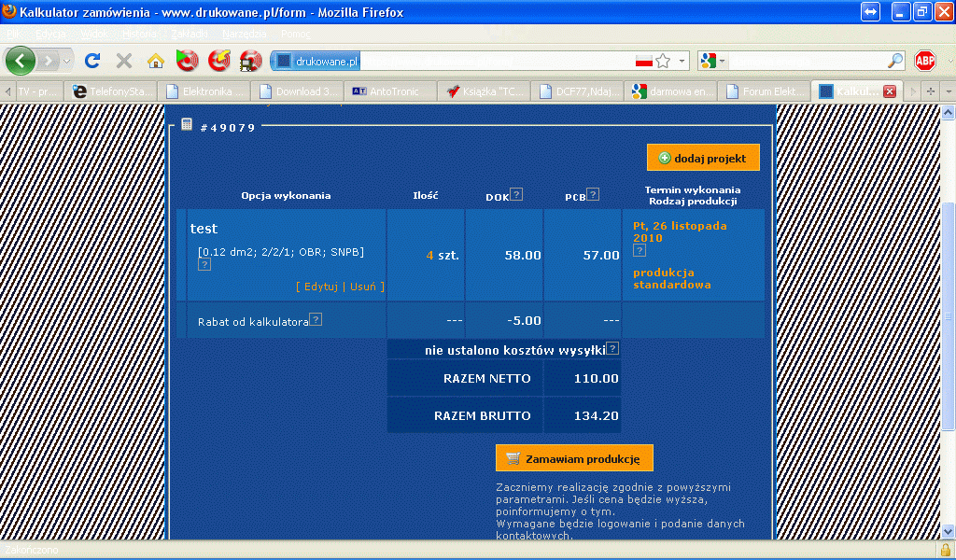This screenshot has width=956, height=560.
Task: Switch to the AntoTronic tab
Action: [389, 91]
